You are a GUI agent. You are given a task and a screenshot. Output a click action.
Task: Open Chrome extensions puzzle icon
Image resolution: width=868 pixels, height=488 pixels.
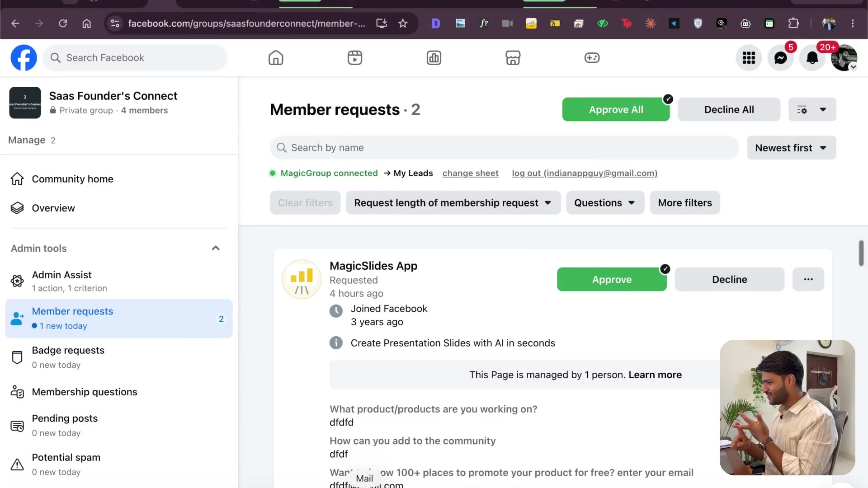793,23
